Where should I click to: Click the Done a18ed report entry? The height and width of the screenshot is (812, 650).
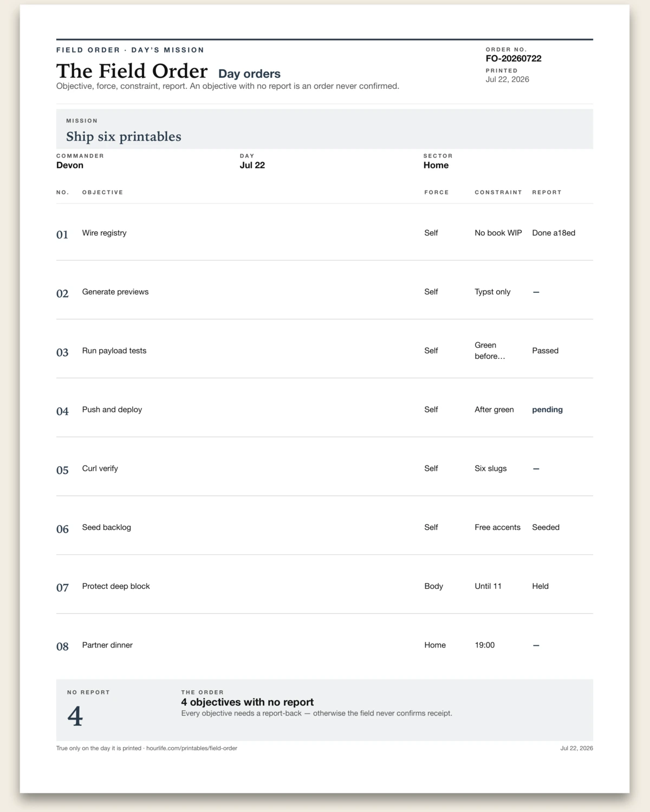pos(554,233)
